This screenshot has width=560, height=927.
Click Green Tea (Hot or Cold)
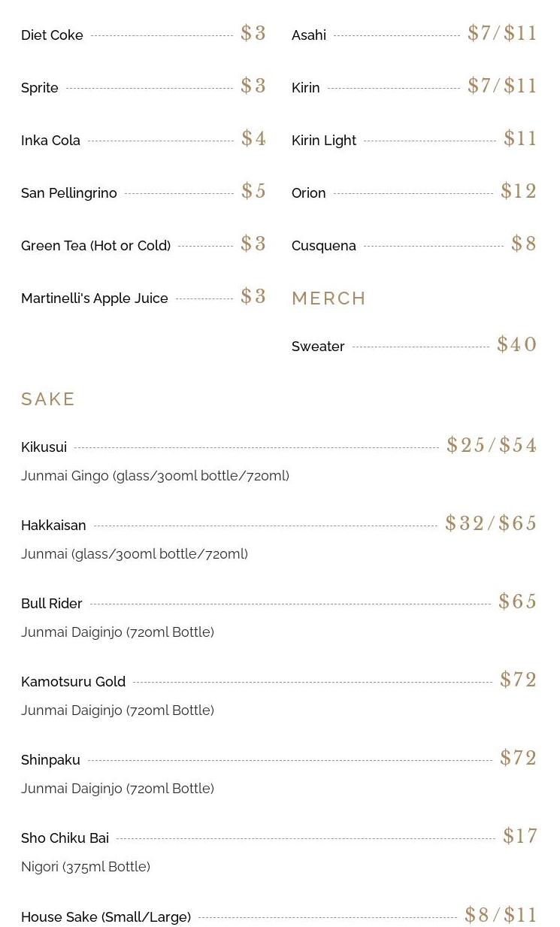95,246
